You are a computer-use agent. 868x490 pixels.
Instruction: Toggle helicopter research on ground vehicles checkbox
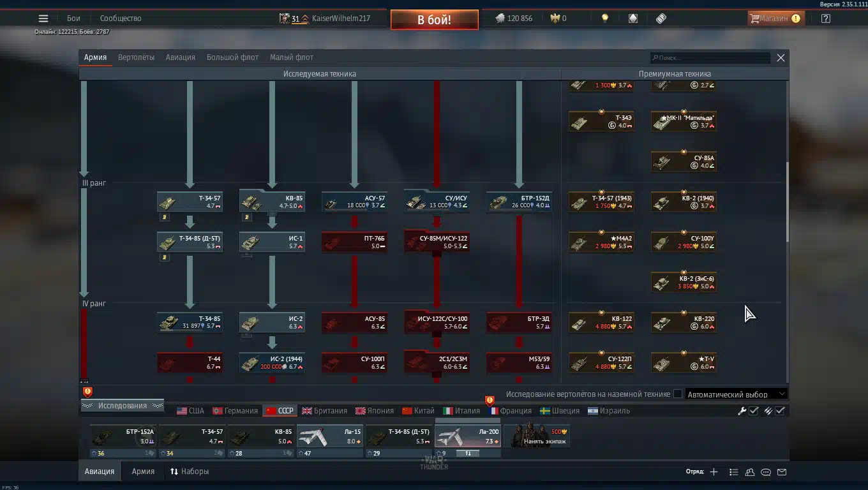pos(678,394)
